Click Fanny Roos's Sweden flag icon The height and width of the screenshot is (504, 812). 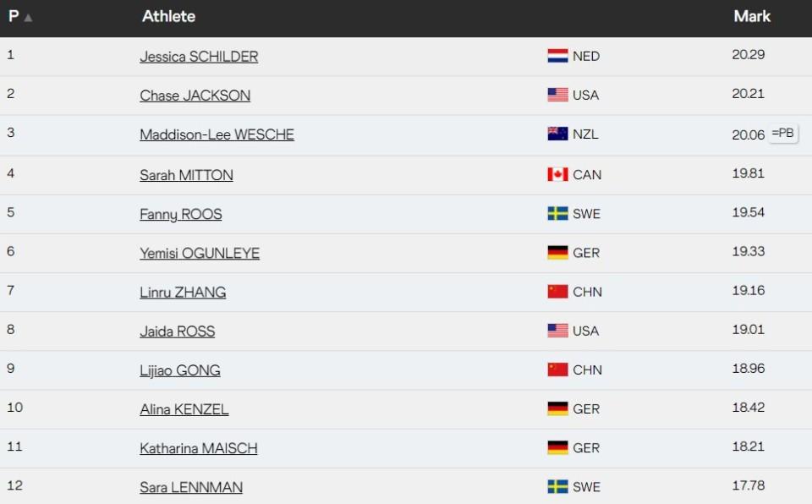click(x=557, y=214)
